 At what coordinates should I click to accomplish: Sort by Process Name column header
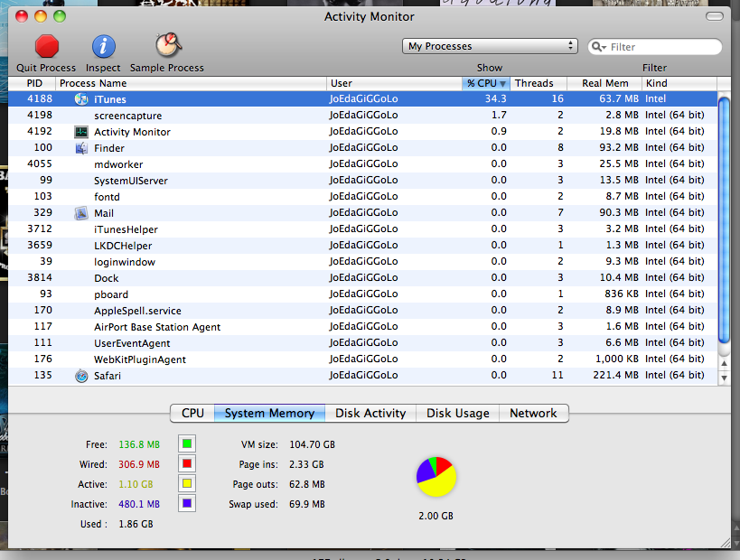pyautogui.click(x=192, y=83)
